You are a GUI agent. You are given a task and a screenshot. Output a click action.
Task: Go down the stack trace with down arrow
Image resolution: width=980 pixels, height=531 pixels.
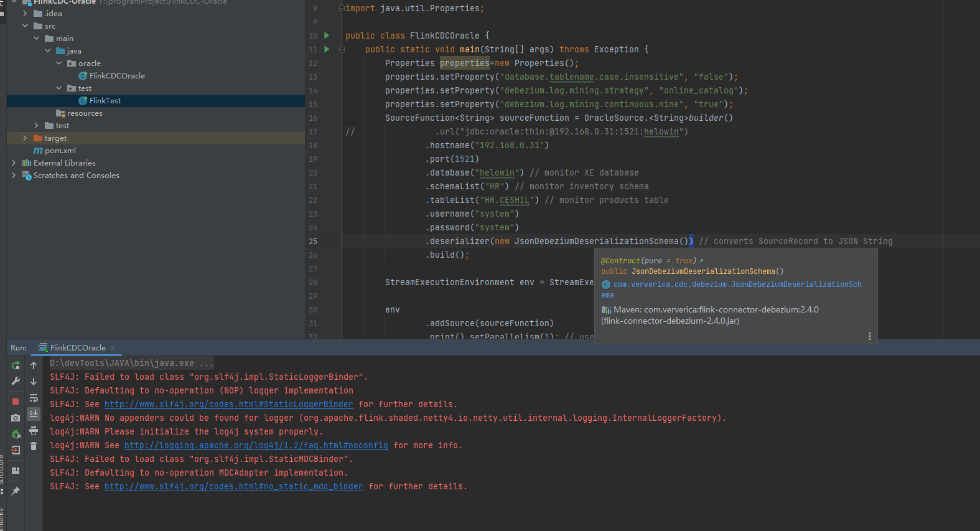coord(34,382)
